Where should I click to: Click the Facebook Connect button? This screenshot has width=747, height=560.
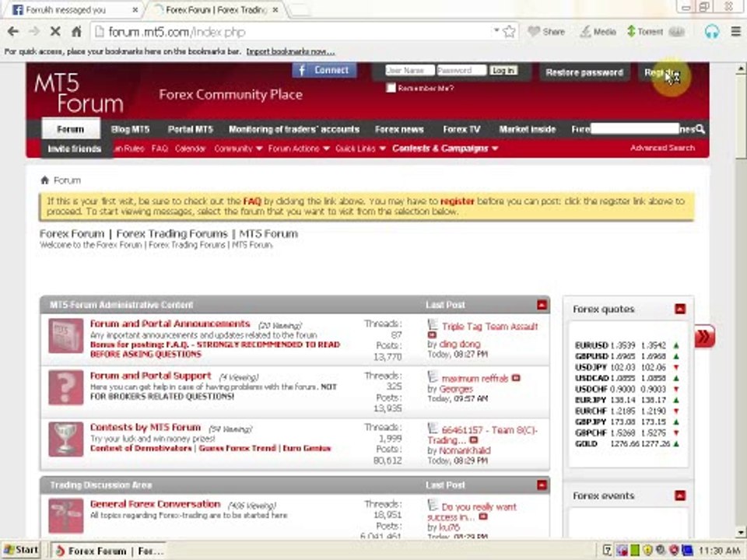pos(324,70)
